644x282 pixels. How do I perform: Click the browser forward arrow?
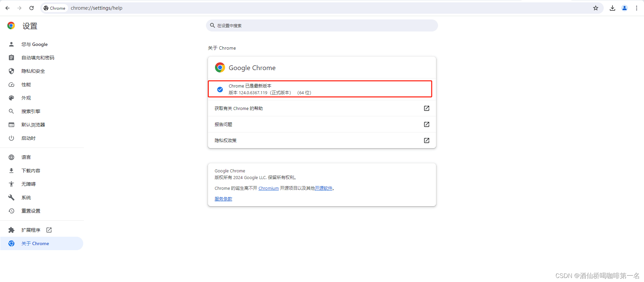click(19, 8)
